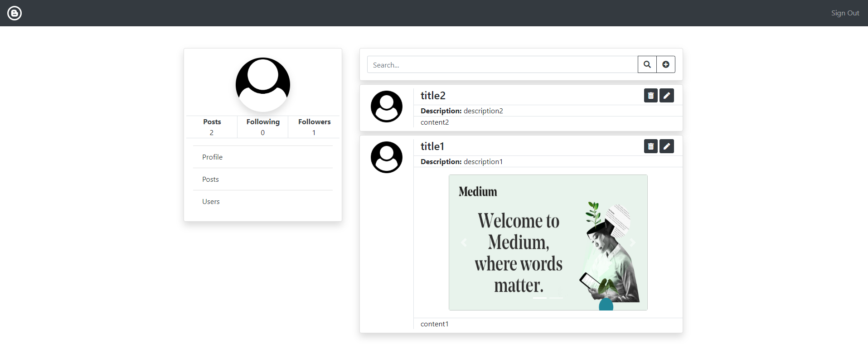Focus the Search input field
868x359 pixels.
tap(502, 65)
